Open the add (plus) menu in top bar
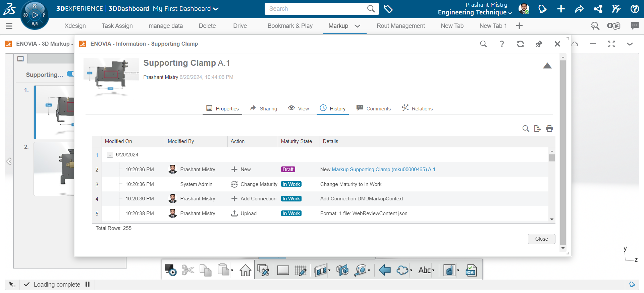The width and height of the screenshot is (644, 293). [x=561, y=9]
